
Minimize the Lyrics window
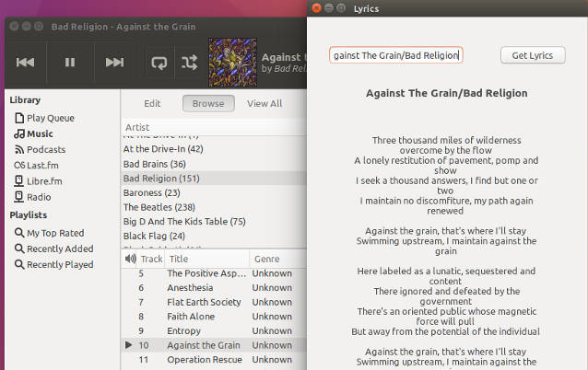(x=329, y=8)
